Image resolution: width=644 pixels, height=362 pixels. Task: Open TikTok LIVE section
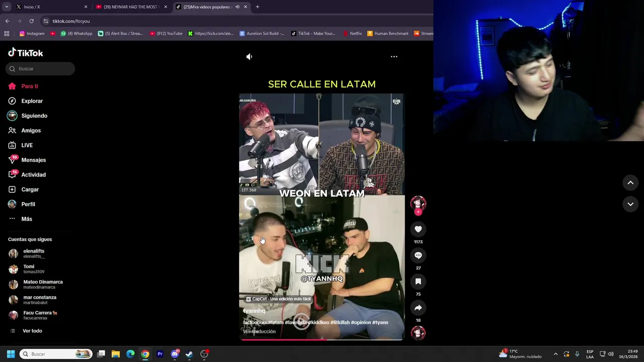[x=21, y=145]
